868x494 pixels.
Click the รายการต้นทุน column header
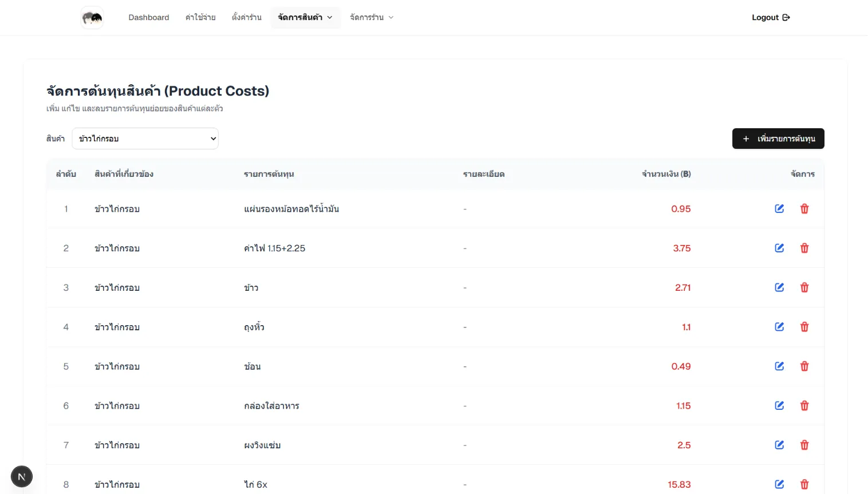tap(269, 174)
